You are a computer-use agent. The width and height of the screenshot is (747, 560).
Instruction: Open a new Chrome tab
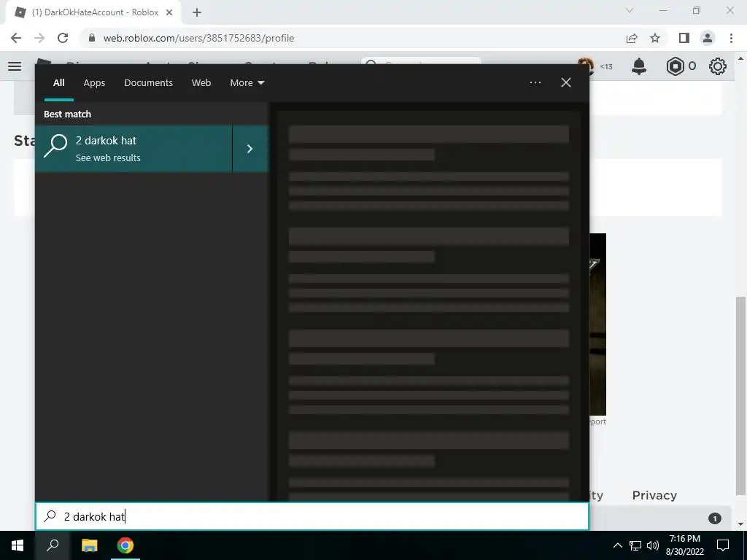click(x=197, y=12)
